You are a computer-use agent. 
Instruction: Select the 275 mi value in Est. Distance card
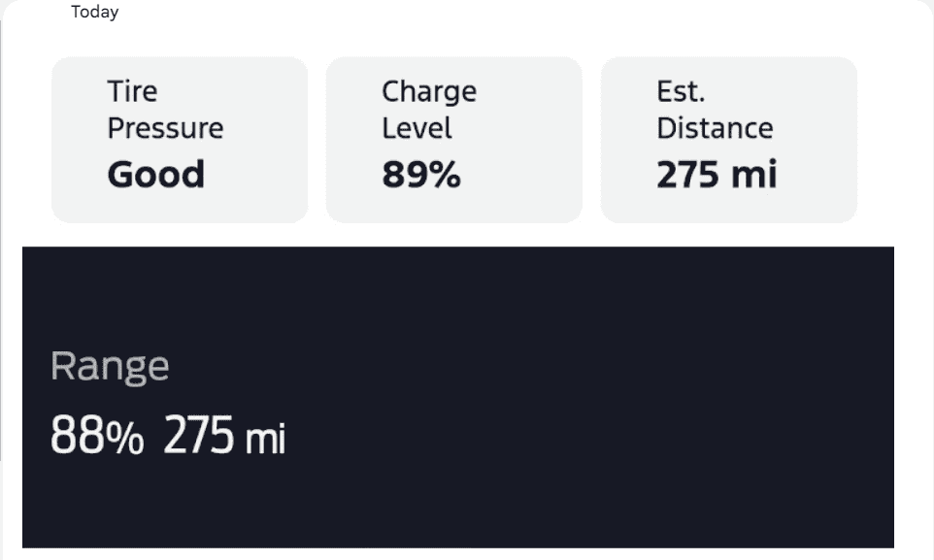(x=717, y=175)
